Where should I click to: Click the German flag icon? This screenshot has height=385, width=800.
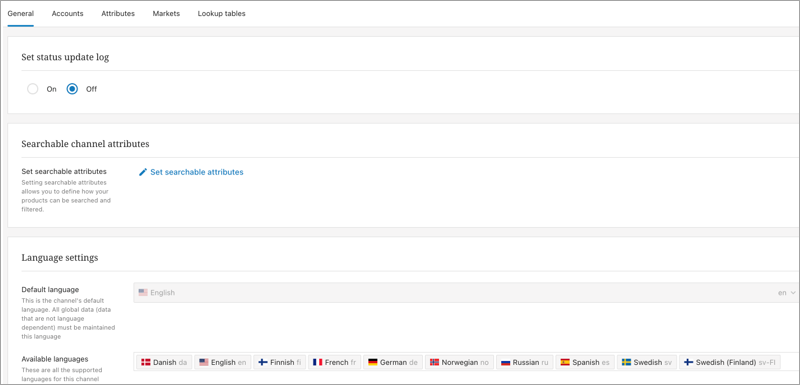[372, 363]
